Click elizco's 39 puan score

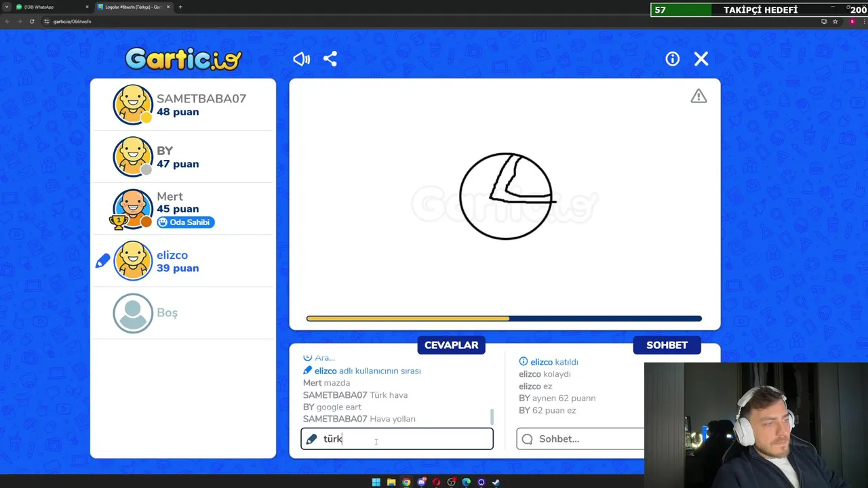[178, 268]
